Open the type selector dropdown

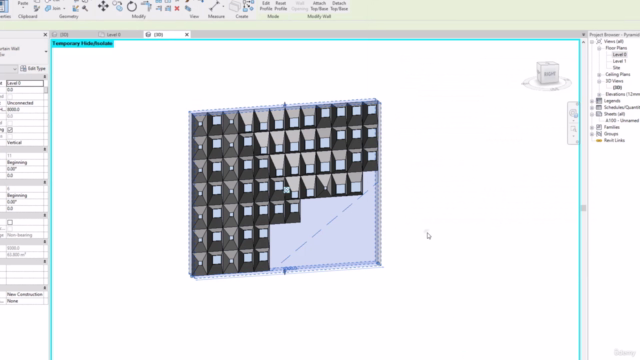click(46, 51)
